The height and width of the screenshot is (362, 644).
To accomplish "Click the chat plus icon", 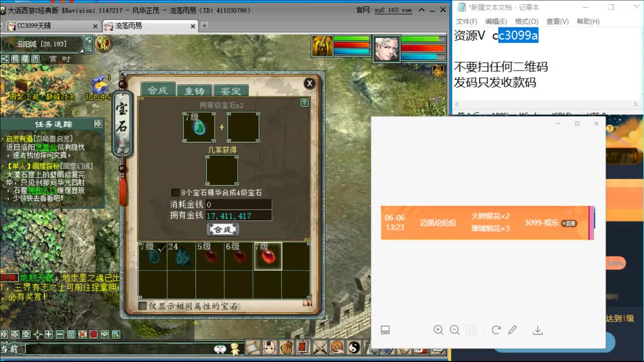I will pyautogui.click(x=49, y=334).
